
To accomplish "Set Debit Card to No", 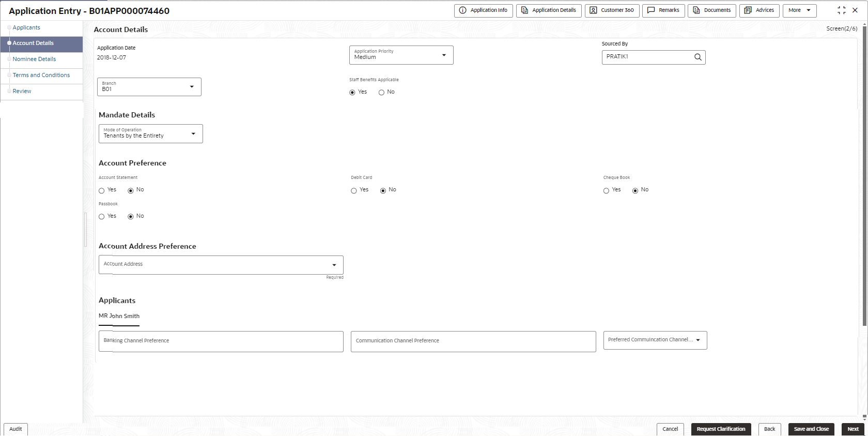I will coord(383,191).
